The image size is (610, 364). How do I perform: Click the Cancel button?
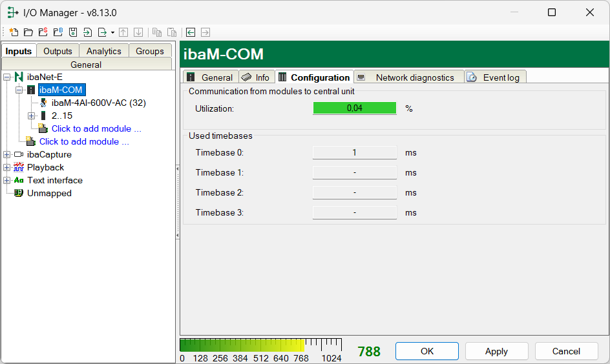(567, 351)
